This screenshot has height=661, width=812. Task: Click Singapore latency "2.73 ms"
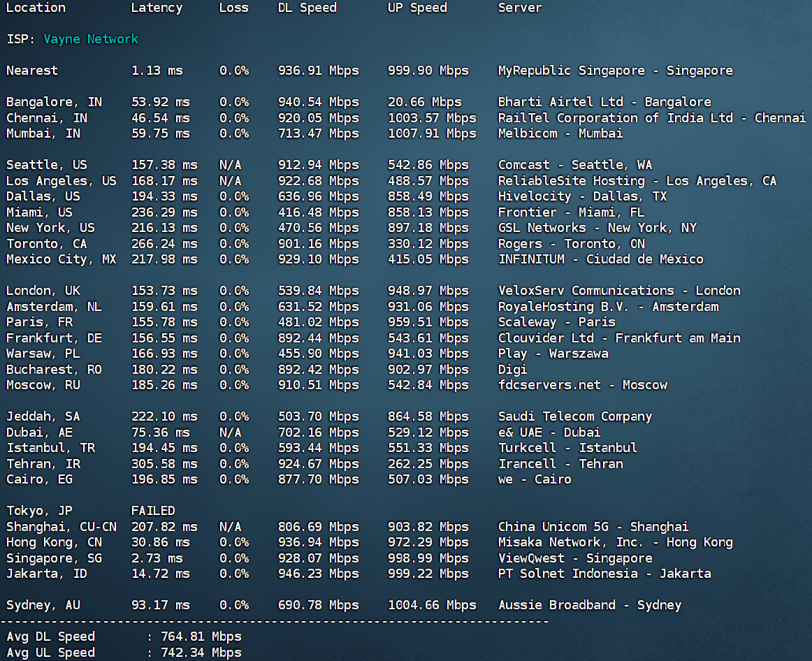click(157, 558)
